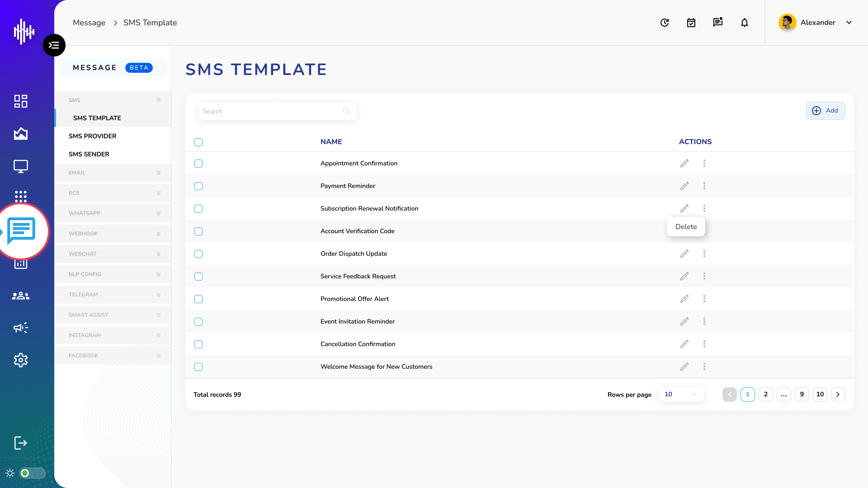Edit the Appointment Confirmation template
868x488 pixels.
pos(684,163)
